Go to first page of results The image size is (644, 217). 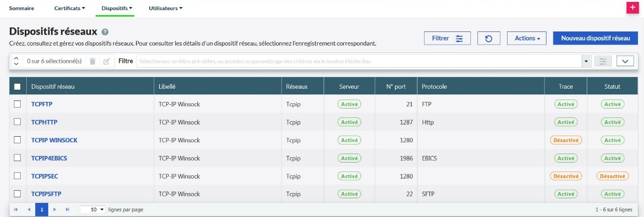pos(16,209)
